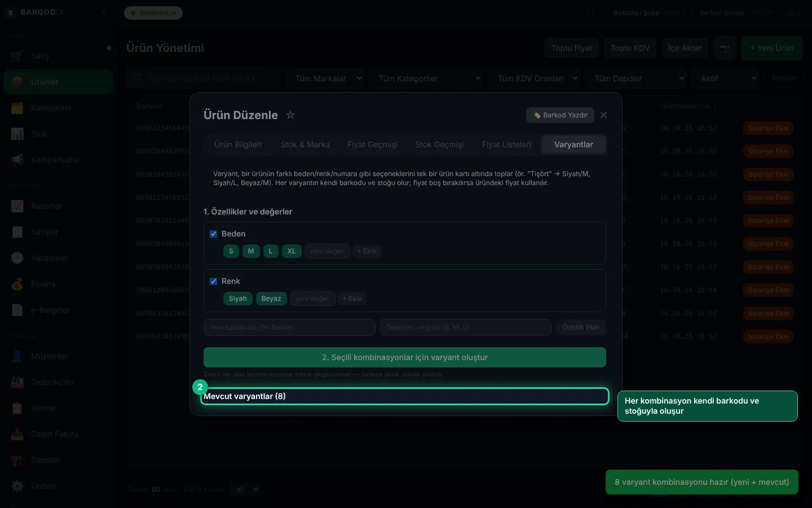Open the Tüm KDV Oranları dropdown
Image resolution: width=812 pixels, height=508 pixels.
534,78
